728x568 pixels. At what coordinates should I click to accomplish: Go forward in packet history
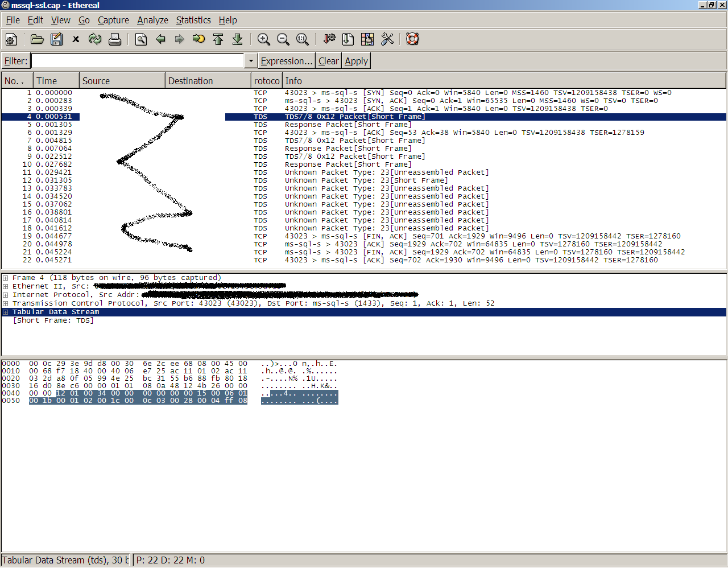[x=179, y=39]
